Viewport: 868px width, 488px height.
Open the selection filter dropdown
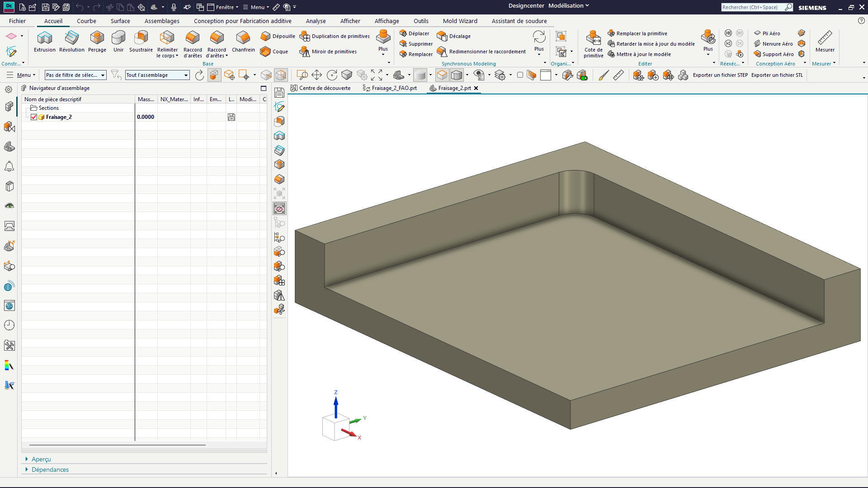(75, 75)
